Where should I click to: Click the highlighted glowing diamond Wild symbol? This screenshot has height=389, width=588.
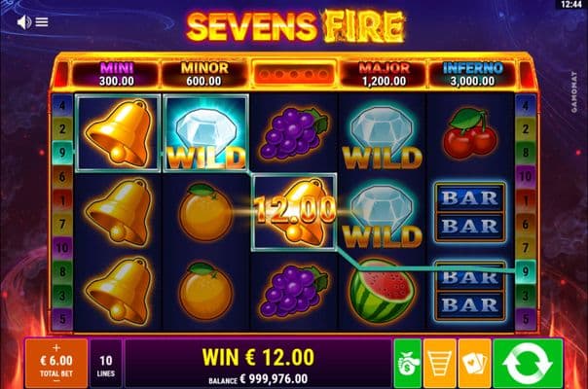(205, 133)
